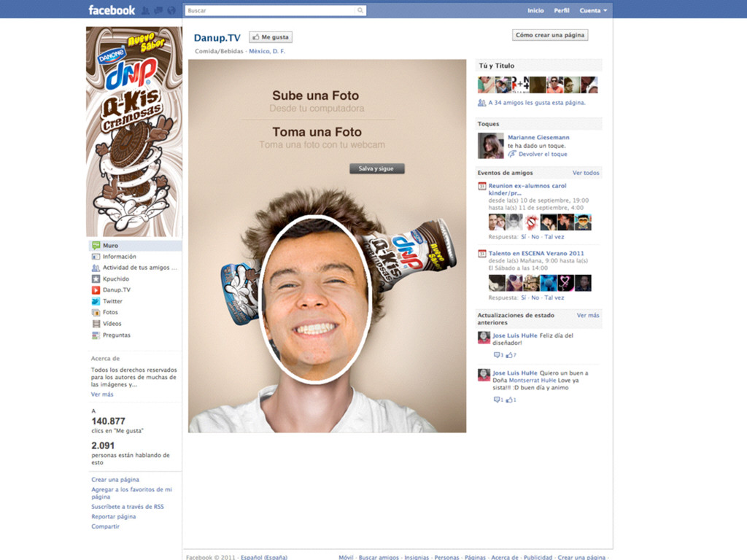Screen dimensions: 747x560
Task: Click the Twitter bird icon
Action: 96,301
